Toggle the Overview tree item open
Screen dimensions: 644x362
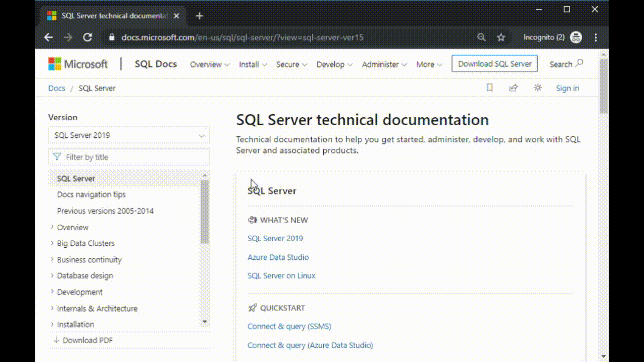pos(52,227)
